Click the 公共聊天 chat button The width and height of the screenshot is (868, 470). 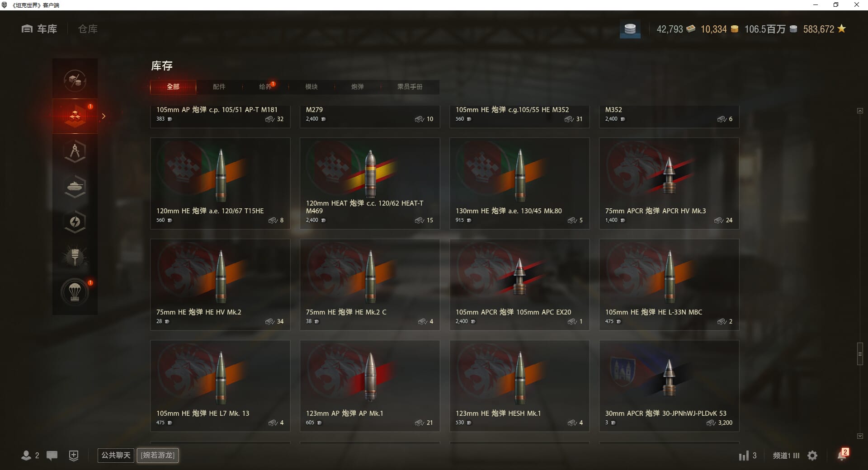click(x=116, y=455)
